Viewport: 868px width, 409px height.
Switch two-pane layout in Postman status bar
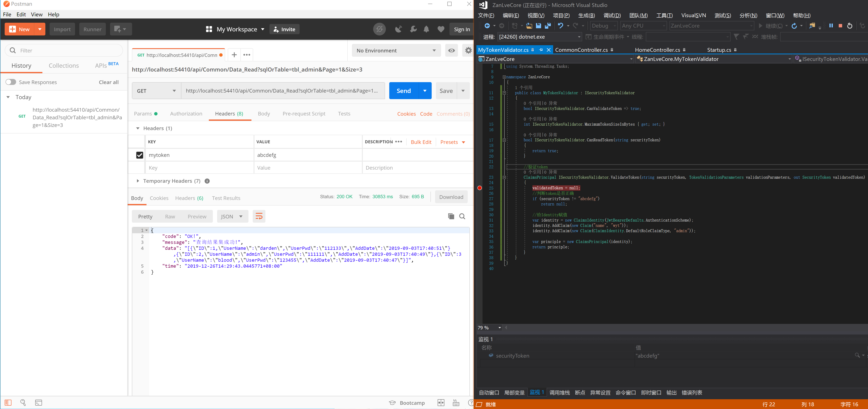[441, 403]
